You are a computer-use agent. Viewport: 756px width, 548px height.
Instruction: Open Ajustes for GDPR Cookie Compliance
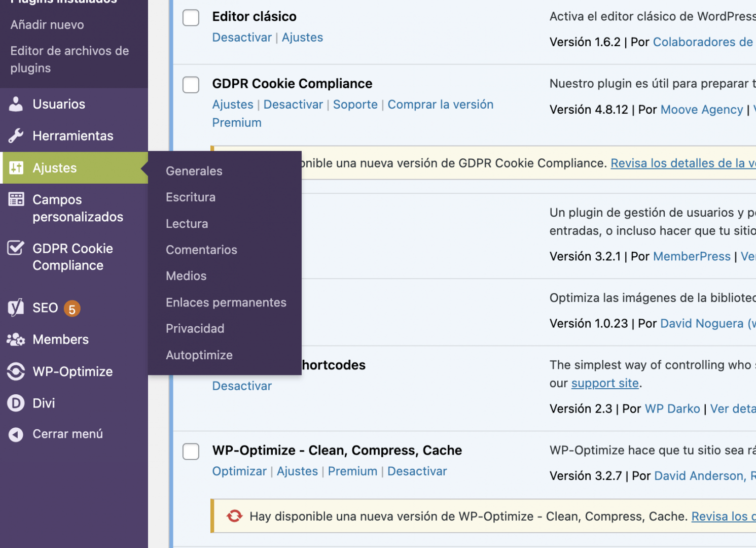pos(233,105)
